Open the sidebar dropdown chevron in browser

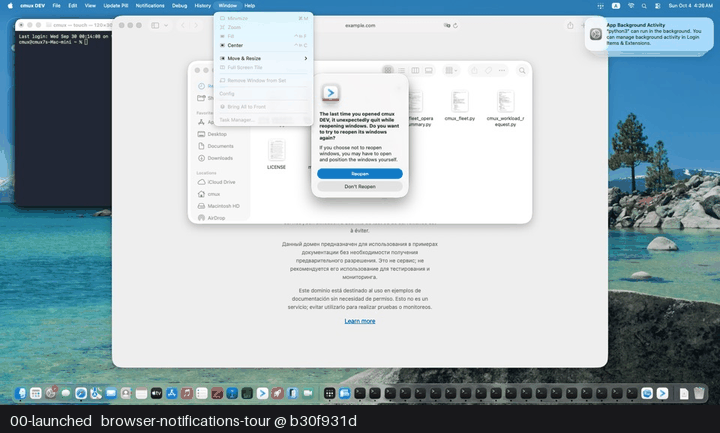[166, 25]
